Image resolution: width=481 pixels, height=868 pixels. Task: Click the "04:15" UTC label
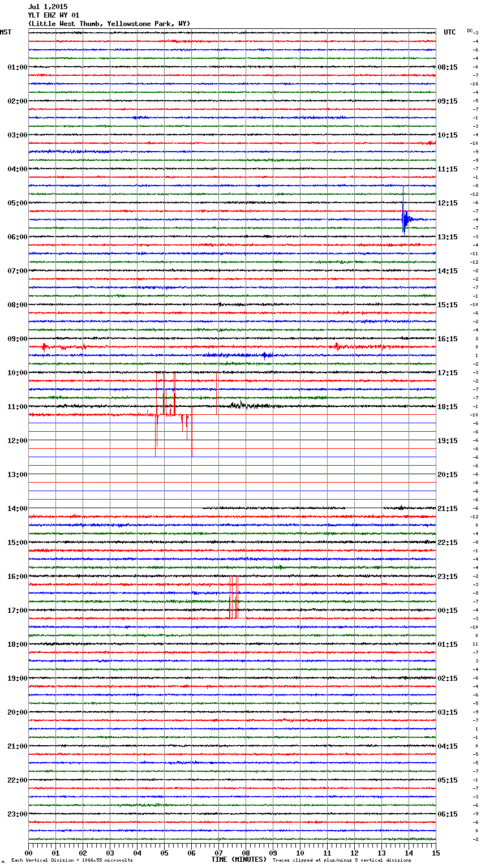coord(448,746)
